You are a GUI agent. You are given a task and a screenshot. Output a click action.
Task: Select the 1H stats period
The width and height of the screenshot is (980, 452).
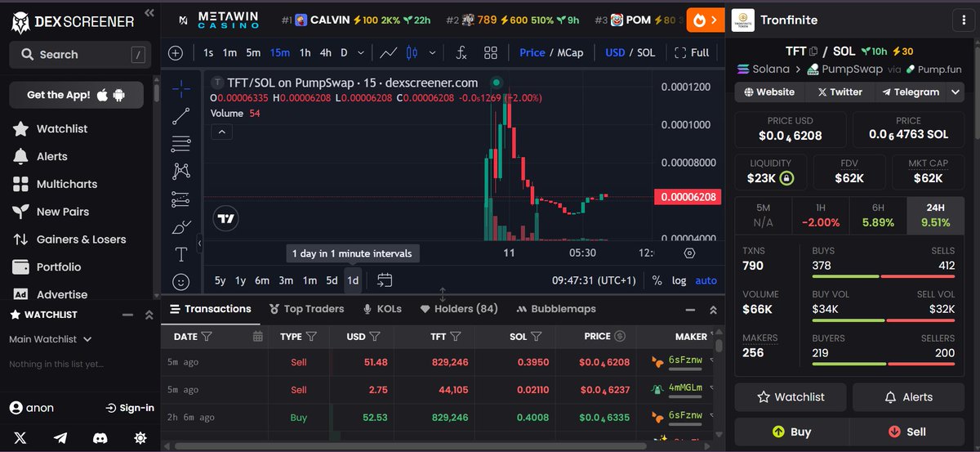click(821, 215)
